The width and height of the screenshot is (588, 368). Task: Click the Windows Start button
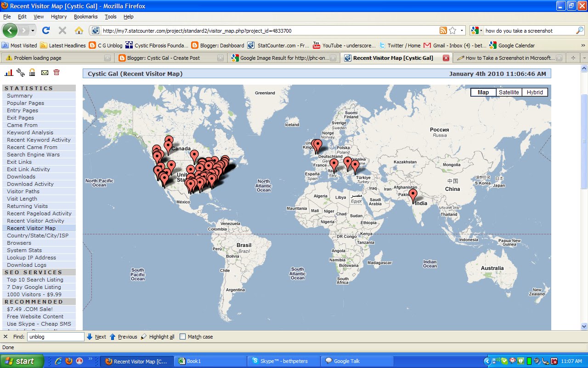(x=22, y=361)
